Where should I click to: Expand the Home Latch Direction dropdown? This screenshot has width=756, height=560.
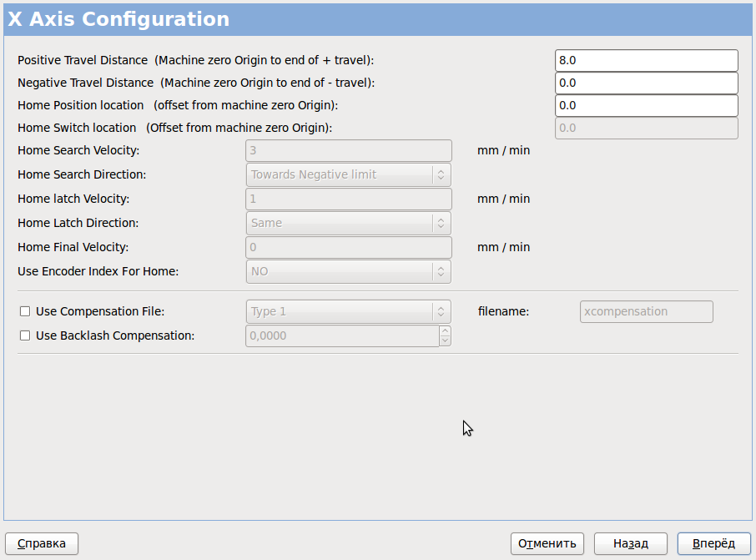tap(348, 223)
